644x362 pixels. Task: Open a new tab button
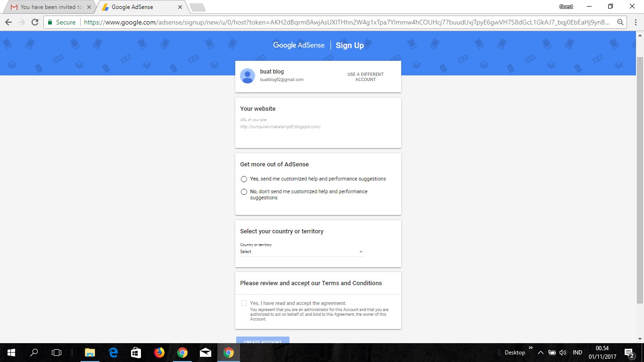[x=197, y=7]
